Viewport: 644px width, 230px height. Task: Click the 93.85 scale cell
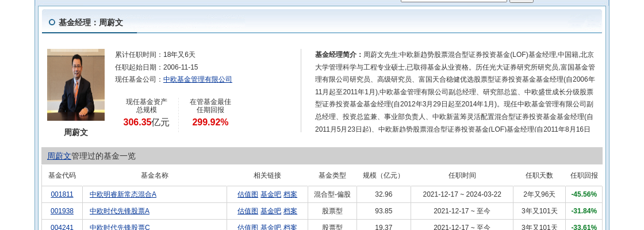[384, 211]
